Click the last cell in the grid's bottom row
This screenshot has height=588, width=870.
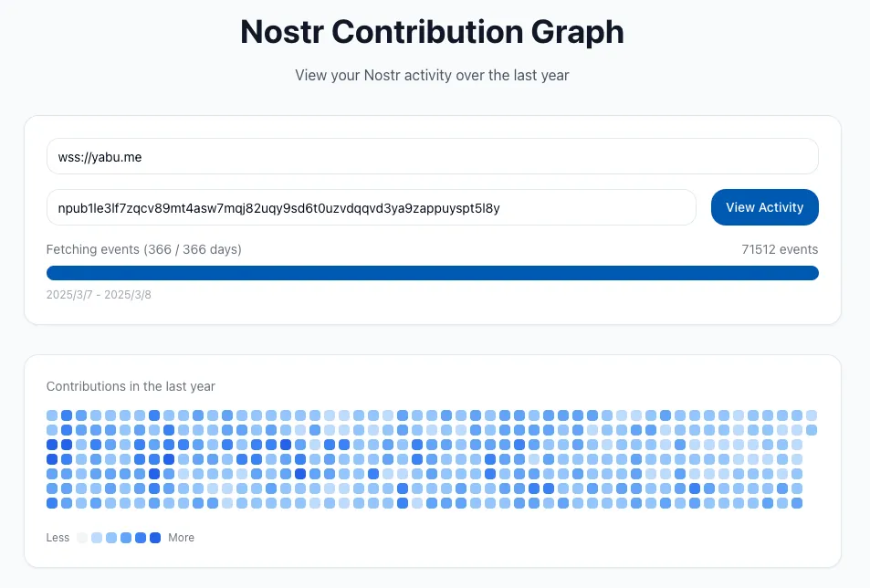[x=797, y=503]
